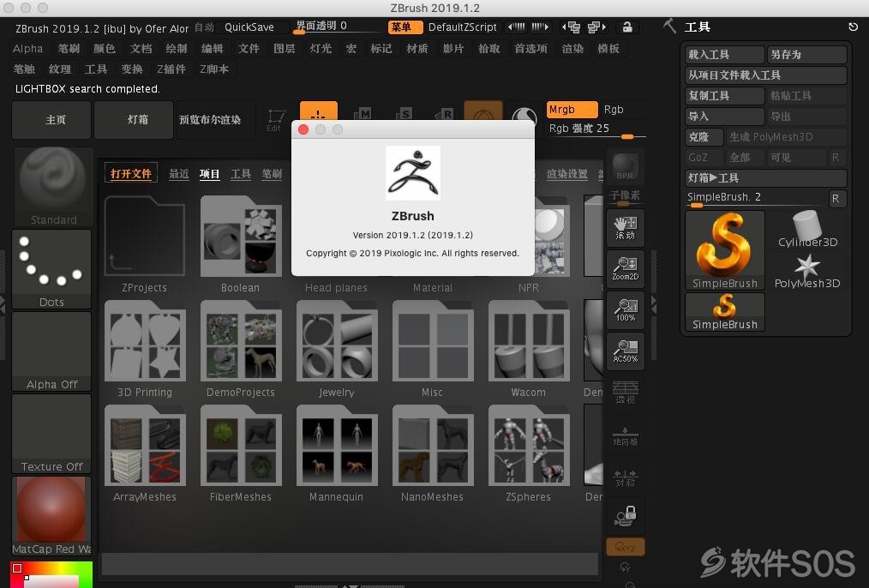Open the 笔刷 brush menu
The width and height of the screenshot is (869, 588).
[x=69, y=48]
